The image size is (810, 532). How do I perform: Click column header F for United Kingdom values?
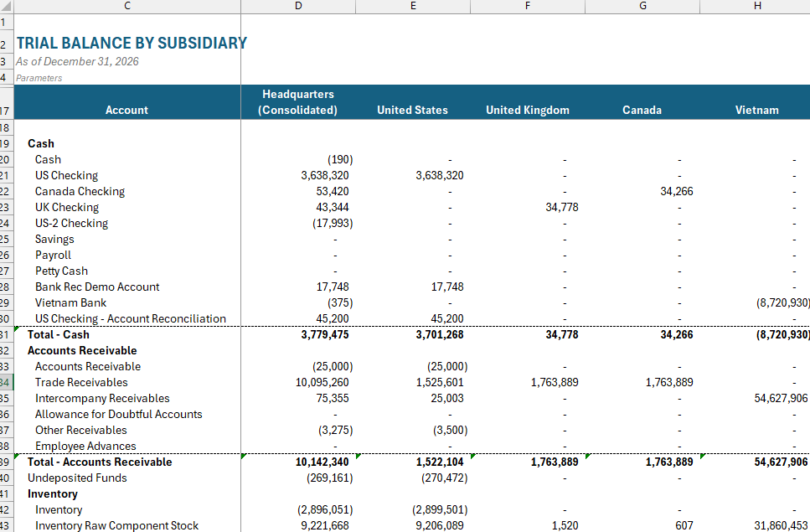point(528,6)
